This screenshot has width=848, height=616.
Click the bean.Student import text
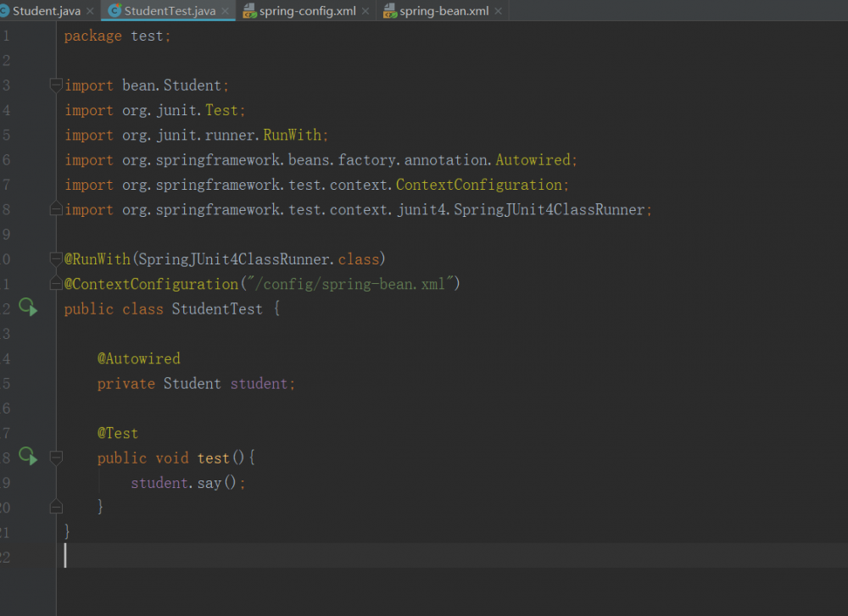tap(171, 86)
